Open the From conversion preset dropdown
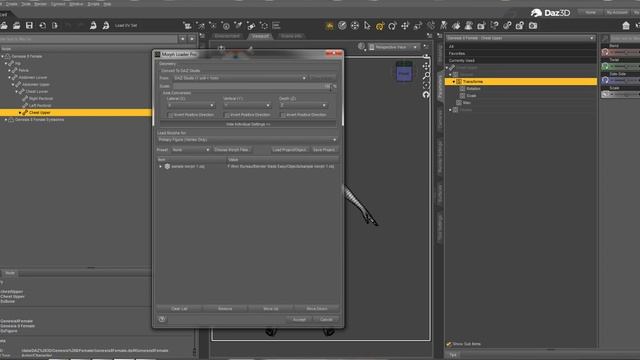The image size is (640, 360). tap(240, 78)
